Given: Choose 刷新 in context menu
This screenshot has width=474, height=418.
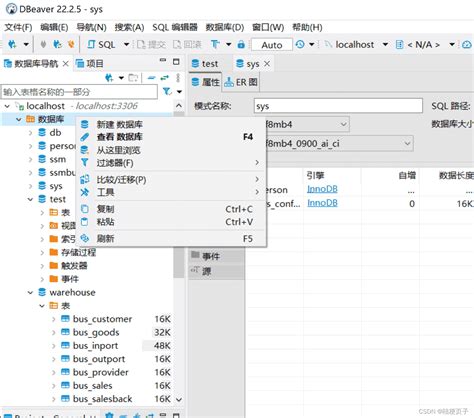Looking at the screenshot, I should (171, 238).
